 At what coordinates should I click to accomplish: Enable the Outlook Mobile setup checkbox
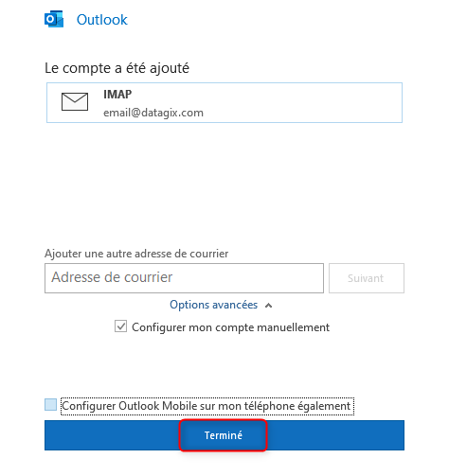50,404
